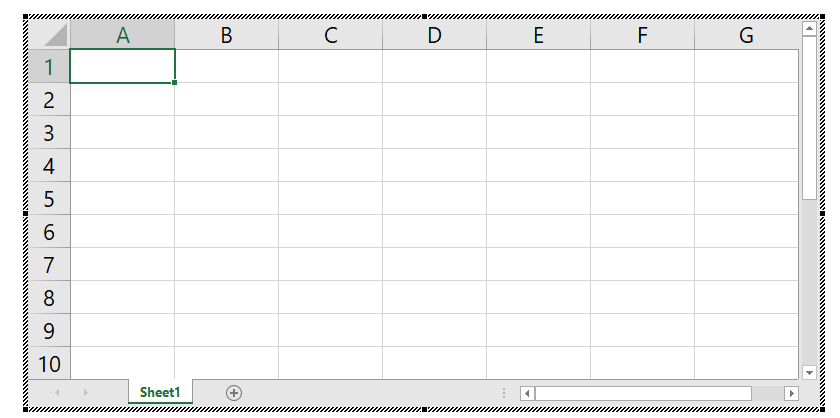Select column G header
Image resolution: width=840 pixels, height=418 pixels.
(x=746, y=35)
